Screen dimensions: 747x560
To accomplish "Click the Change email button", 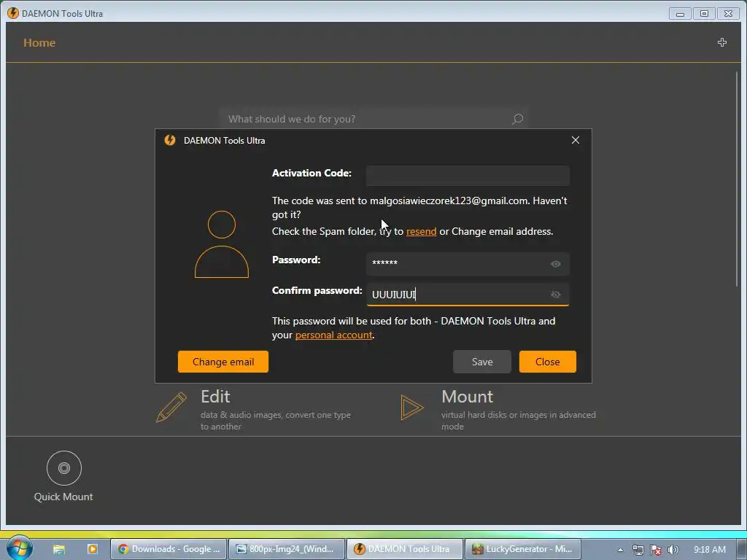I will [223, 362].
